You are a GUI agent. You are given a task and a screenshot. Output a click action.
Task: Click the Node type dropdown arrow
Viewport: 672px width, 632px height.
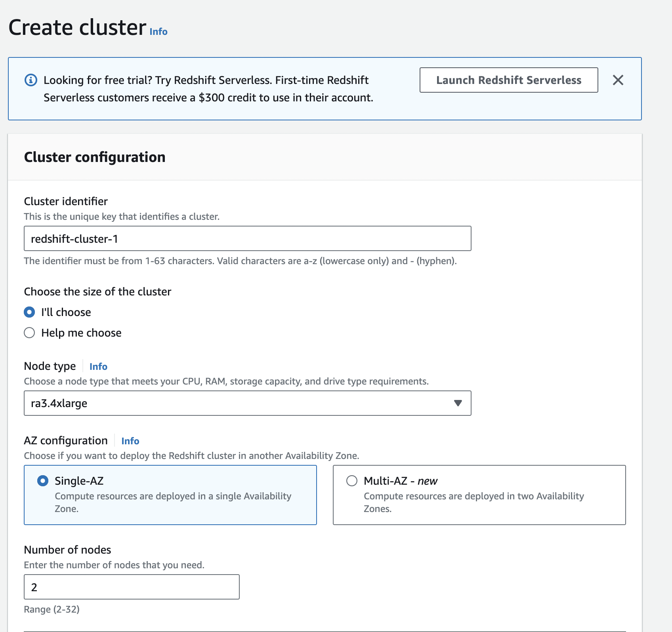click(458, 403)
